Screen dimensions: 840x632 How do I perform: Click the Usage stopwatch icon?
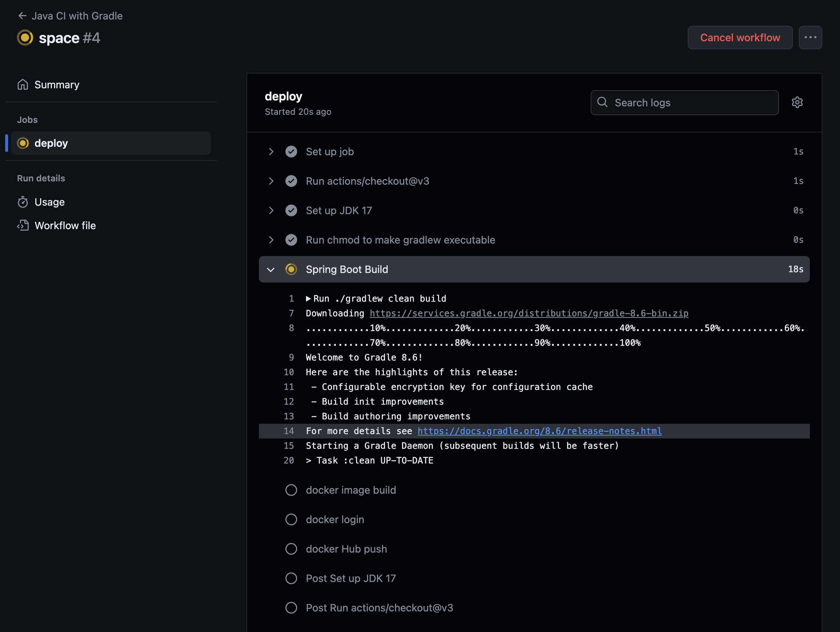[23, 202]
